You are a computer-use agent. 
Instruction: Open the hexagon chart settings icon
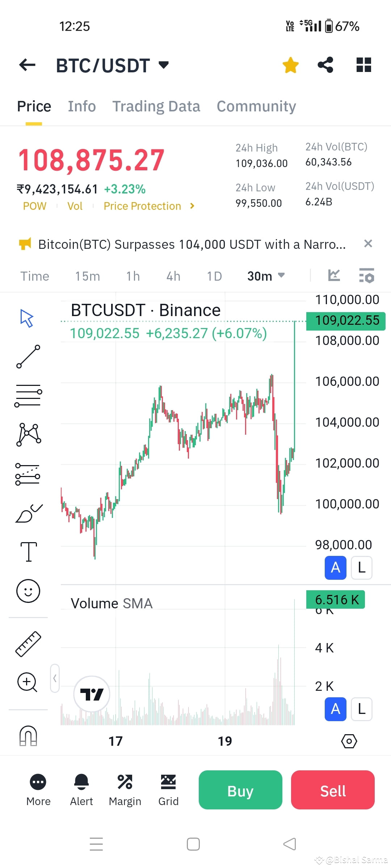coord(349,741)
